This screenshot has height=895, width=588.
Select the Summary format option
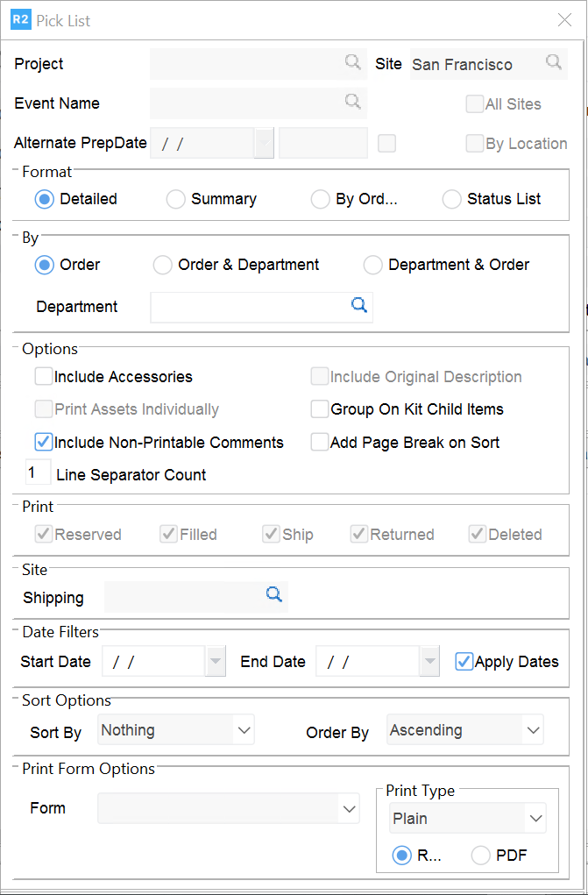point(176,199)
